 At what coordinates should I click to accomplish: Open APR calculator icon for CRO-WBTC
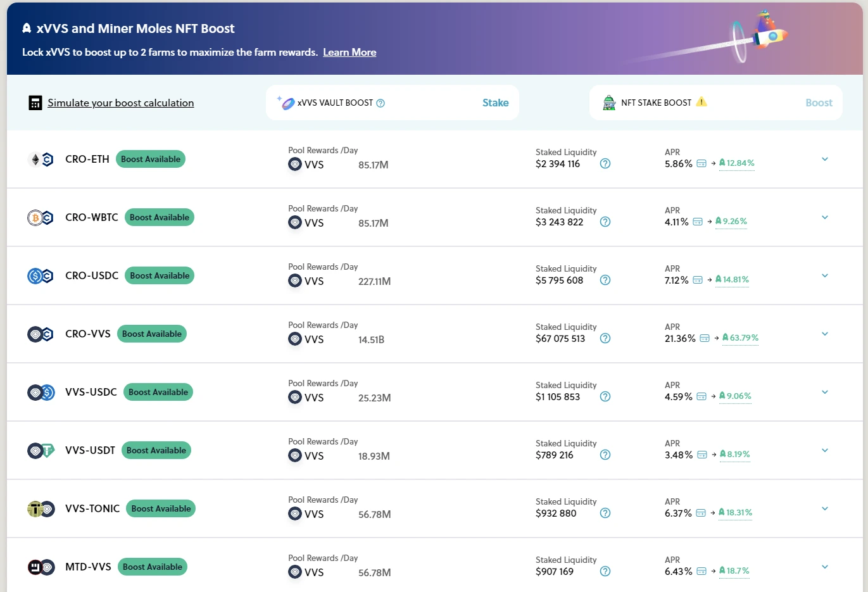(x=698, y=222)
